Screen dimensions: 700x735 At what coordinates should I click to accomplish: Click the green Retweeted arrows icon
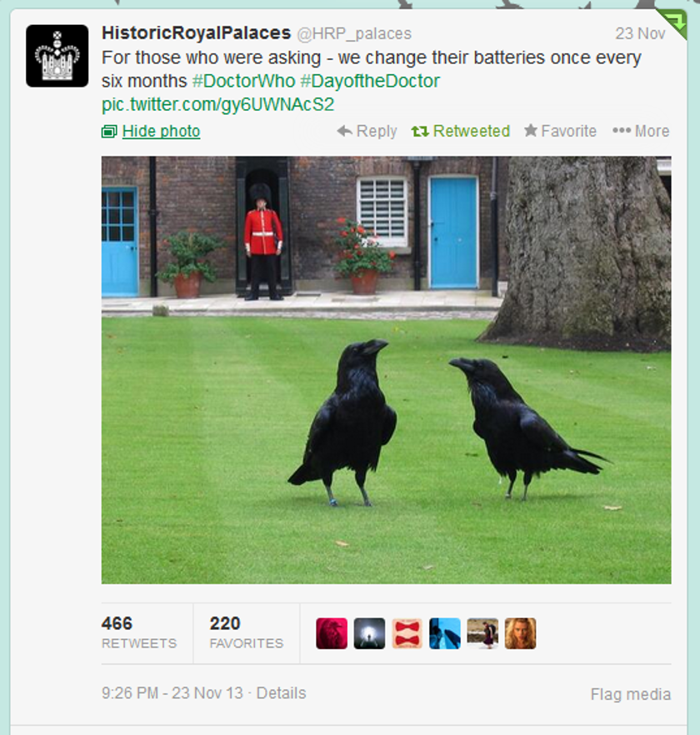click(420, 132)
